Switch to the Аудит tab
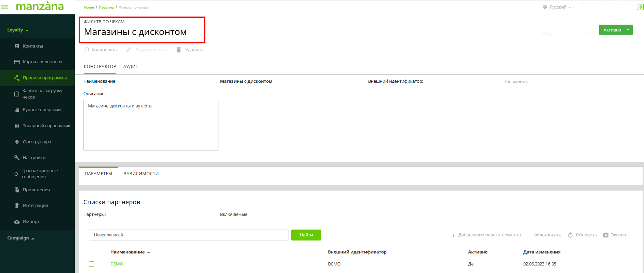Viewport: 644px width, 273px height. point(131,67)
